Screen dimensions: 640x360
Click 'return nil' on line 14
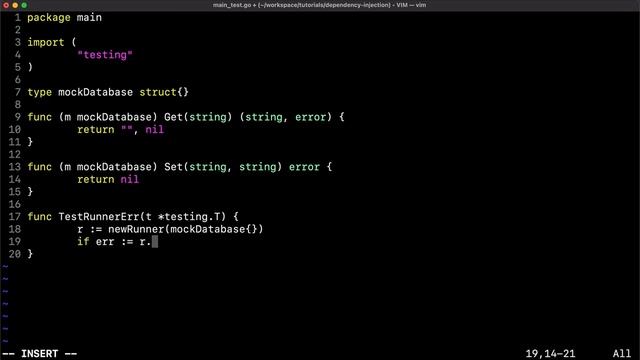[x=108, y=179]
